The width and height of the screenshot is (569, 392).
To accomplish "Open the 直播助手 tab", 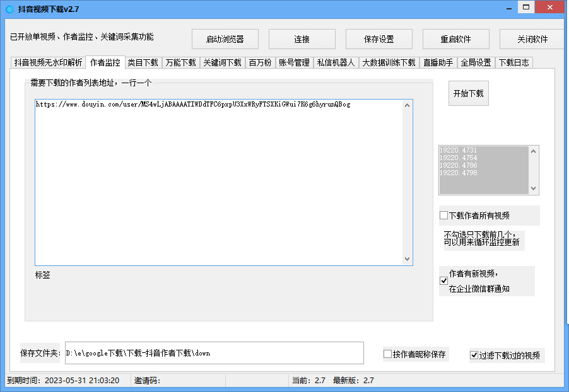I will pos(438,63).
